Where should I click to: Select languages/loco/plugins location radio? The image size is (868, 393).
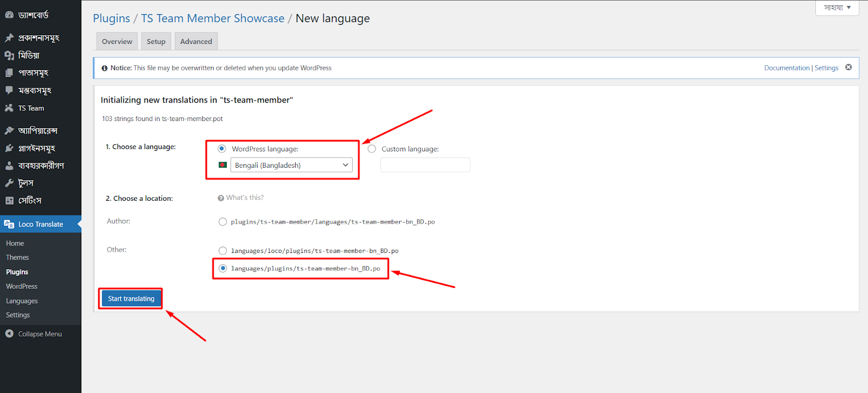(x=222, y=251)
